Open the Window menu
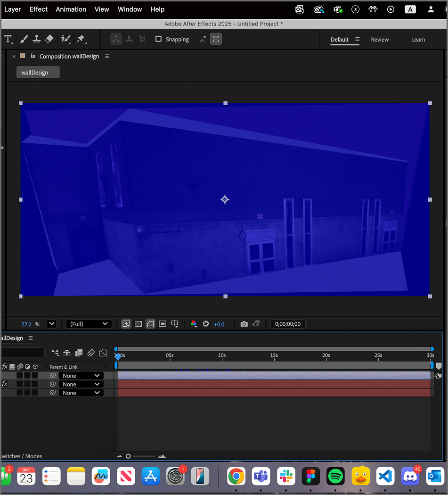 (130, 9)
